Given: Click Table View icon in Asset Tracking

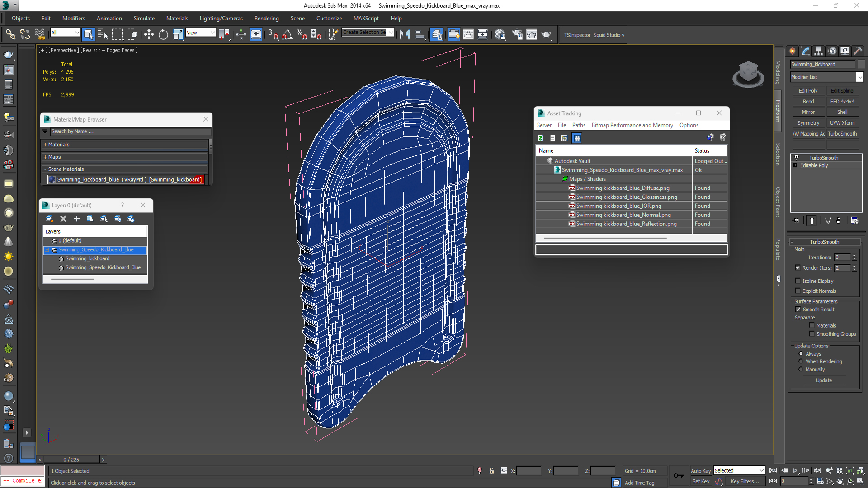Looking at the screenshot, I should pos(577,138).
